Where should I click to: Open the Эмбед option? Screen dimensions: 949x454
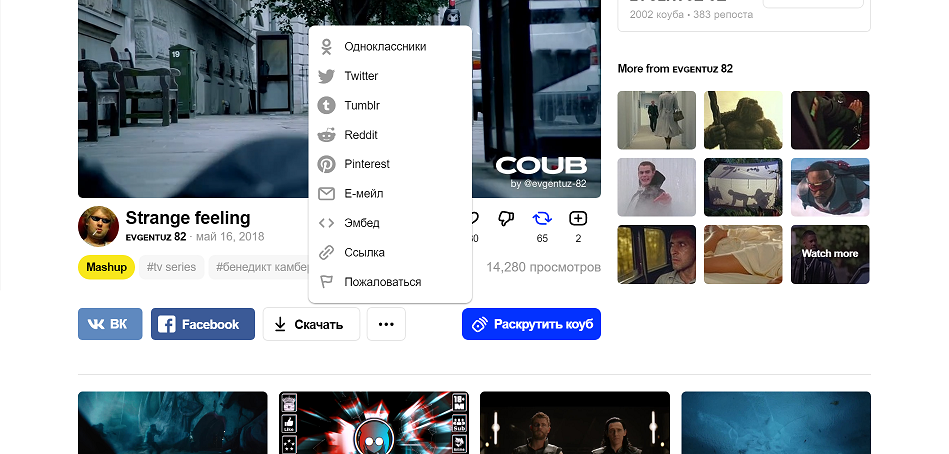pyautogui.click(x=362, y=223)
